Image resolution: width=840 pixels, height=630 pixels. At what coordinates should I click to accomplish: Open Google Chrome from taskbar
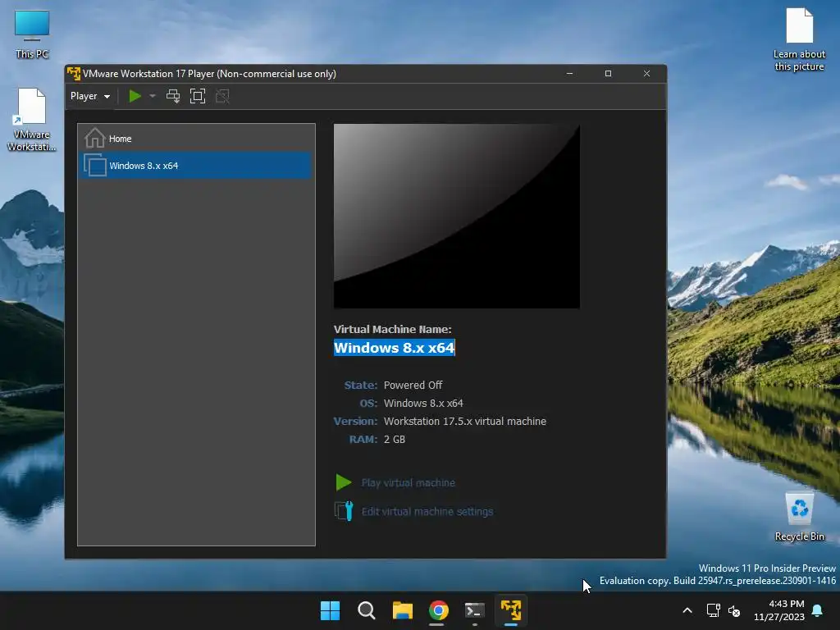[x=438, y=610]
